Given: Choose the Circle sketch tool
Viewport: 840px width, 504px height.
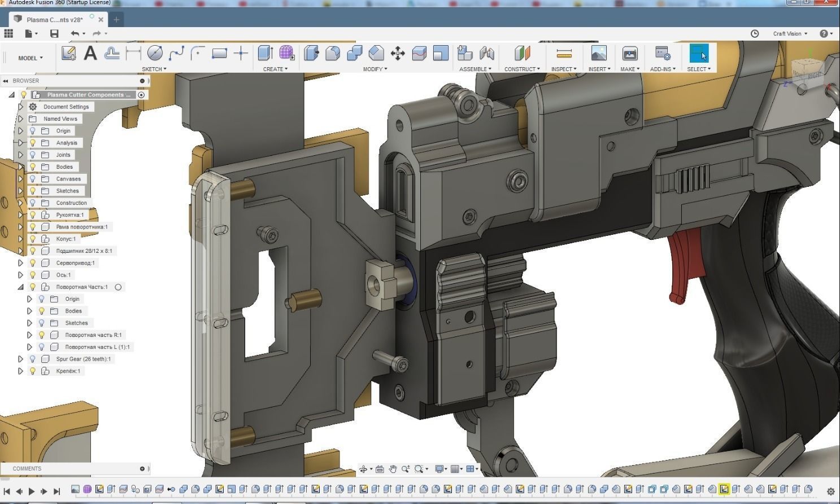Looking at the screenshot, I should [155, 54].
